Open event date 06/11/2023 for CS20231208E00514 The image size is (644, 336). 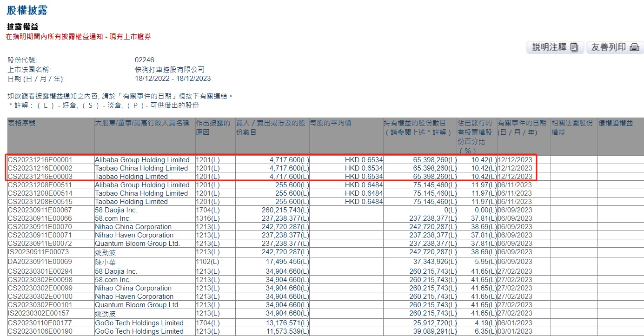[515, 193]
